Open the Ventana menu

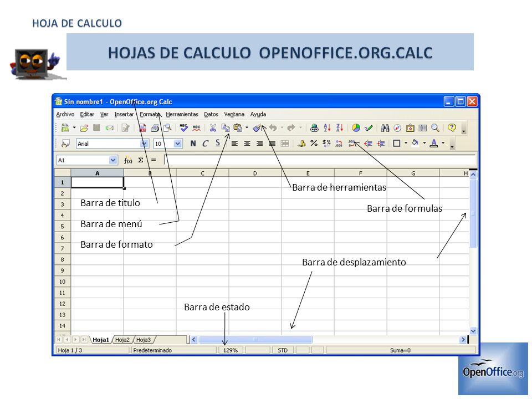click(234, 114)
